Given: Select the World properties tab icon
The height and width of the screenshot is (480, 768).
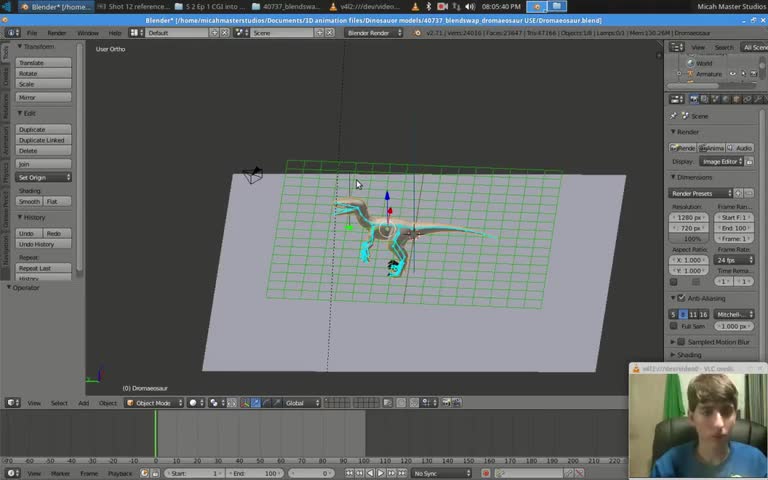Looking at the screenshot, I should (726, 99).
